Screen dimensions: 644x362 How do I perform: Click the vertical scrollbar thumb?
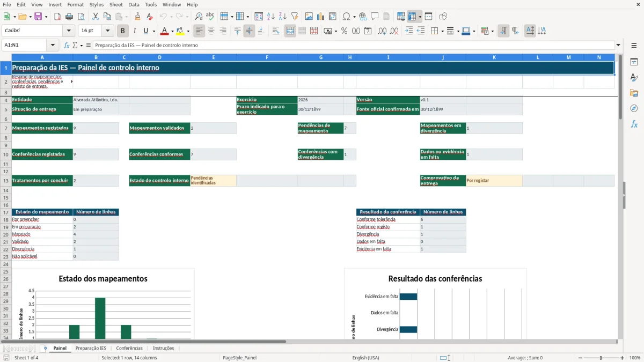click(620, 86)
